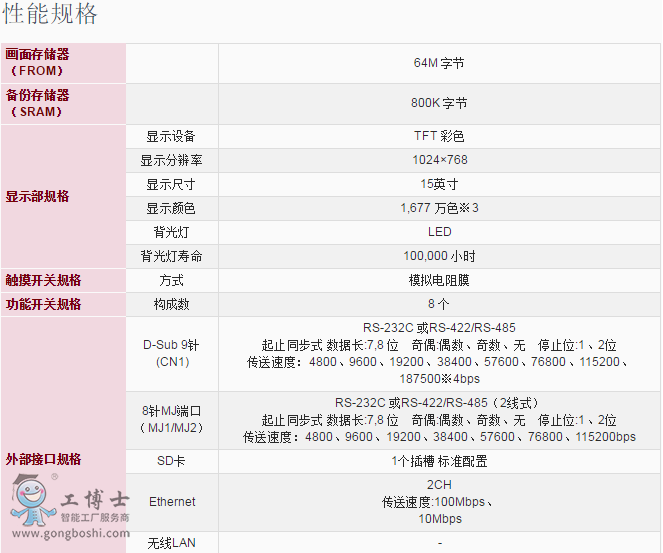Click the 8针MJ端口 (MJ1/MJ2) label cell
This screenshot has height=553, width=663.
click(171, 419)
